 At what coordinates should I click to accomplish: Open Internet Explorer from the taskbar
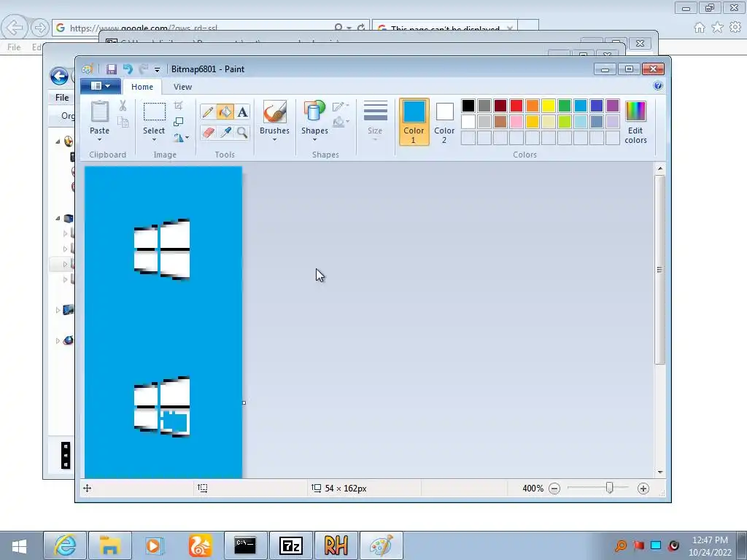65,545
